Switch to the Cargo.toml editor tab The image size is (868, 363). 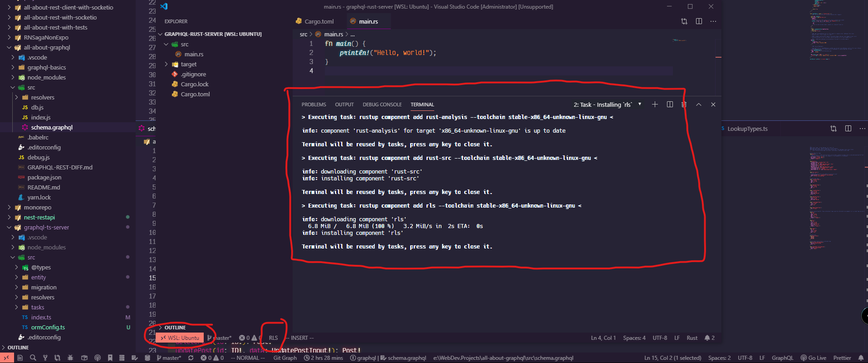click(x=315, y=21)
